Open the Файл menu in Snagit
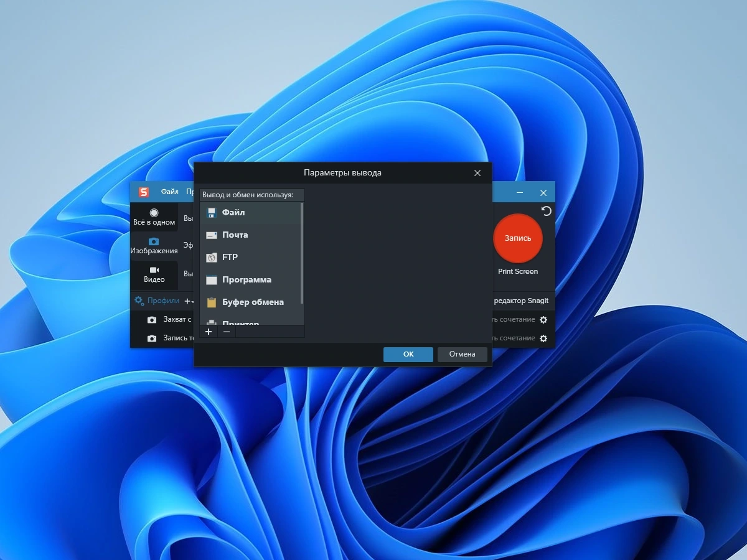This screenshot has width=747, height=560. (x=169, y=192)
